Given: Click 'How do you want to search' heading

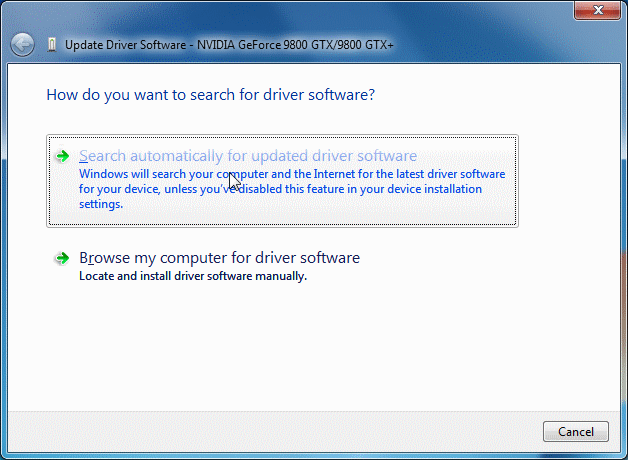Looking at the screenshot, I should point(211,95).
